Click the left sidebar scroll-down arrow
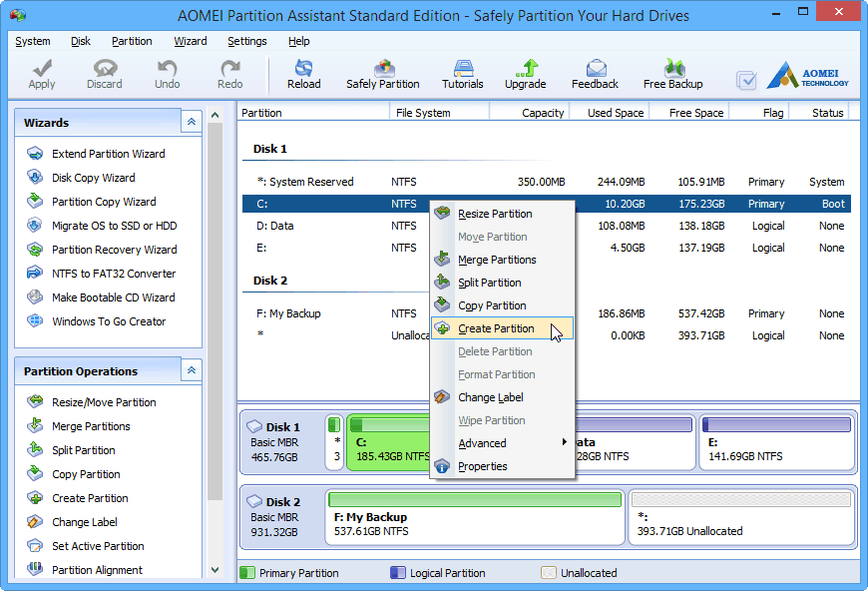Image resolution: width=868 pixels, height=591 pixels. pos(214,570)
